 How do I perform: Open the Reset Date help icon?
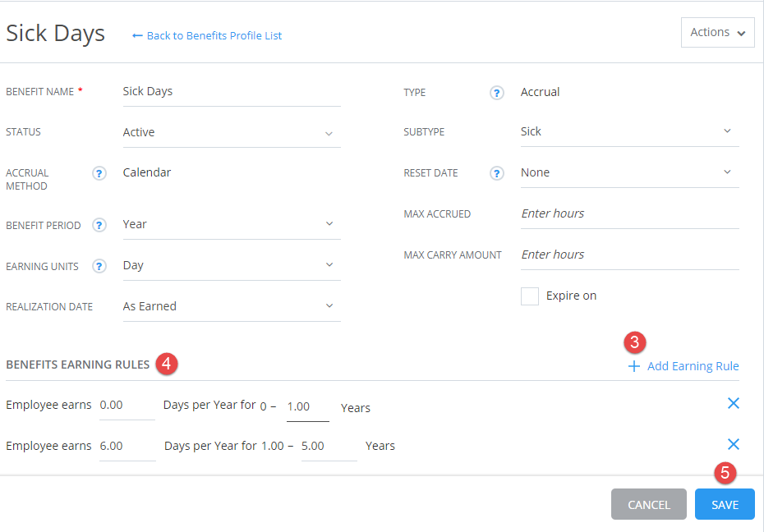[x=496, y=172]
